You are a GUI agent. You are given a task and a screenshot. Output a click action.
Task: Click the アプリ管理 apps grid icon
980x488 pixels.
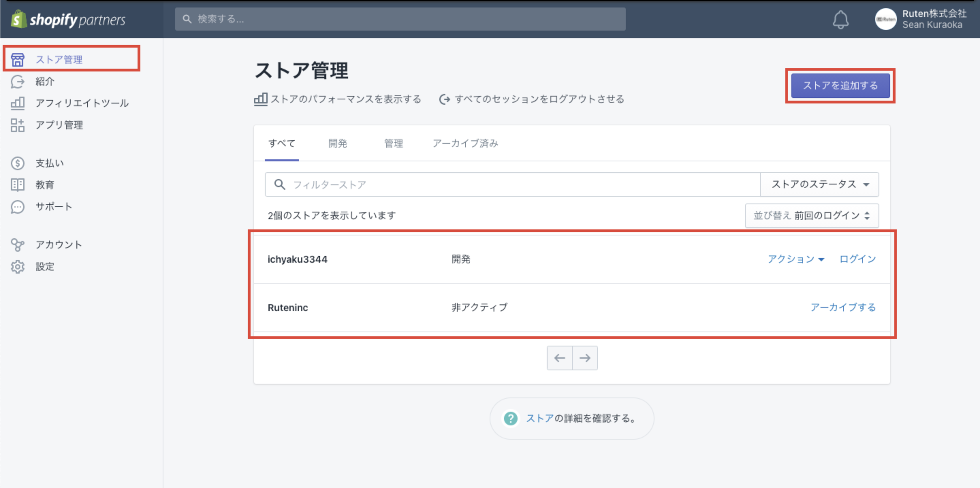click(x=17, y=125)
